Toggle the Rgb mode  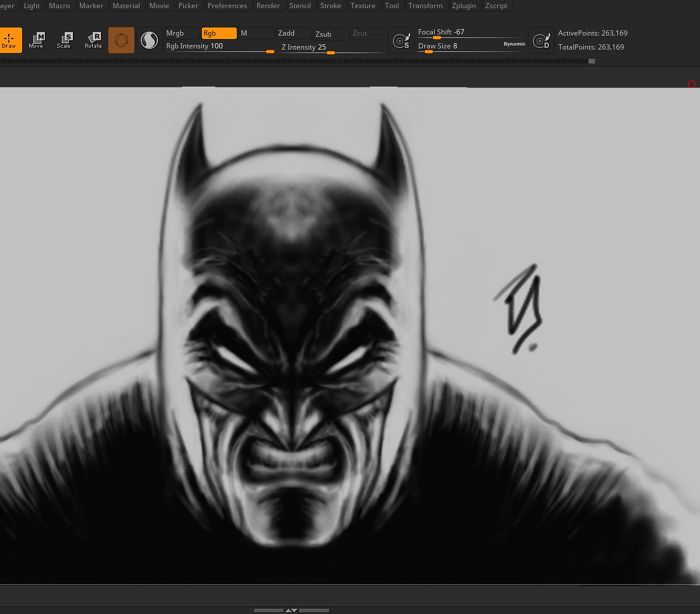click(219, 33)
